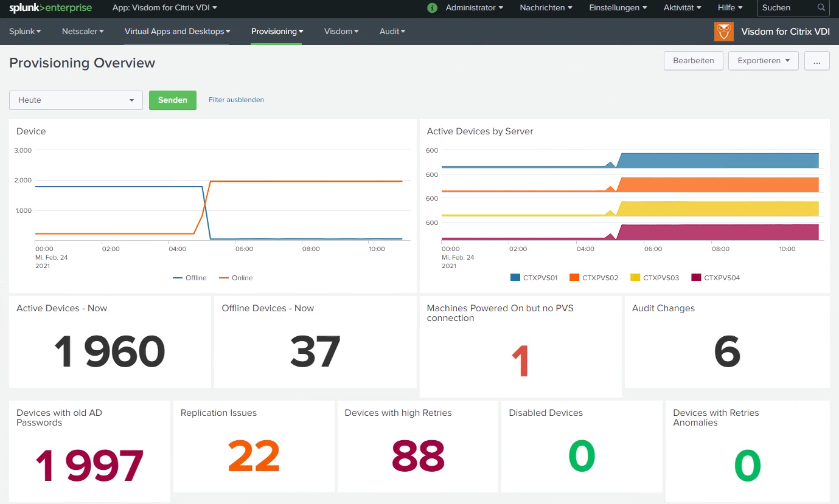Click the Provisioning Overview title
Screen dimensions: 839x504
(82, 63)
